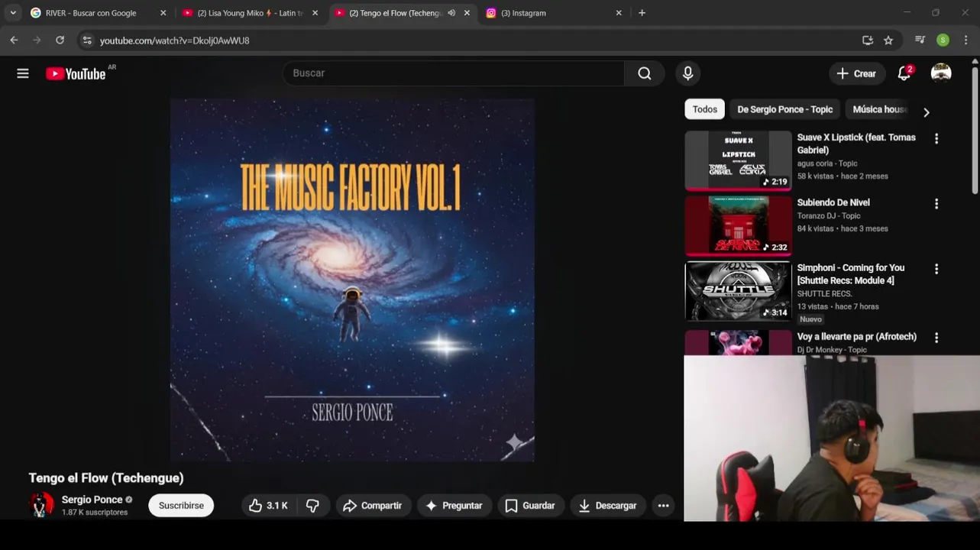Close the RIVER Google tab

click(x=163, y=13)
